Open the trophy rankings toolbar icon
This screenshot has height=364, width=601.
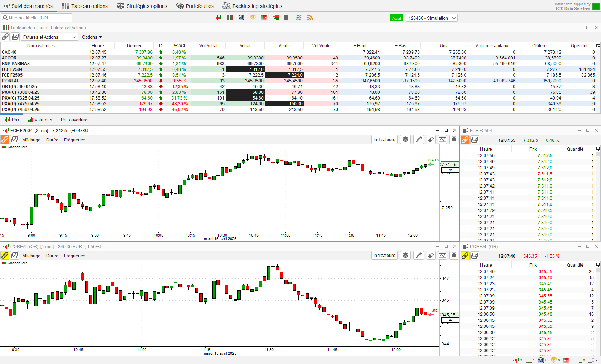click(x=253, y=18)
